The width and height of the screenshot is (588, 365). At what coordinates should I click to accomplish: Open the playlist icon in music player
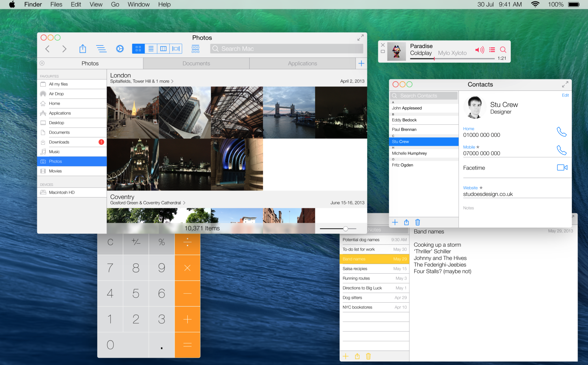click(492, 50)
